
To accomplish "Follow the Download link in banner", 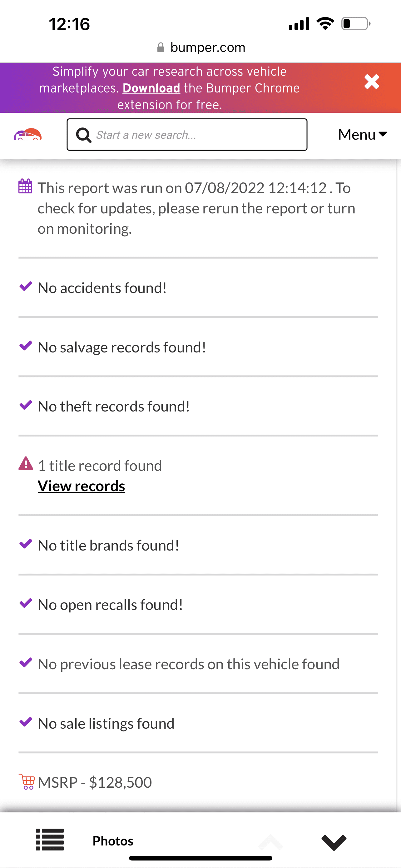I will (x=151, y=88).
